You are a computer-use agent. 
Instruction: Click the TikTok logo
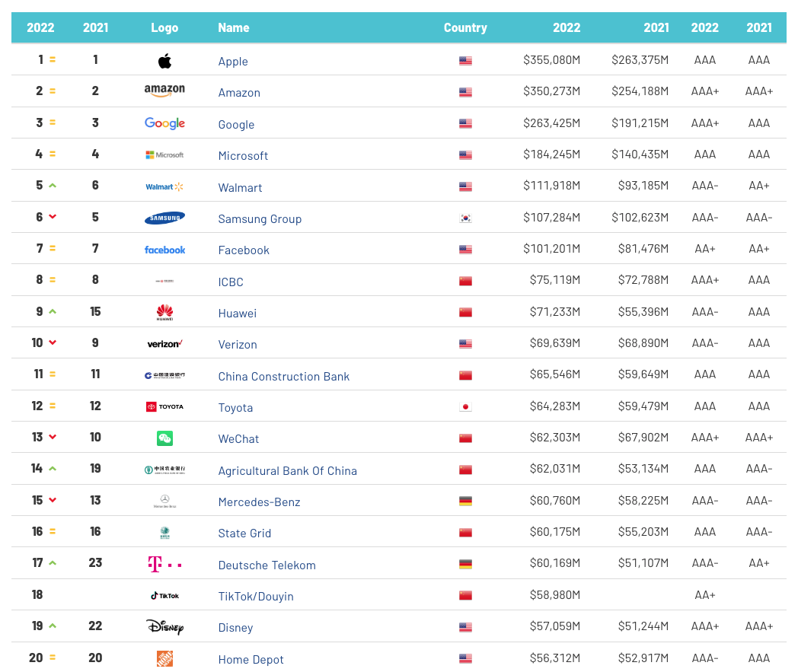[164, 596]
